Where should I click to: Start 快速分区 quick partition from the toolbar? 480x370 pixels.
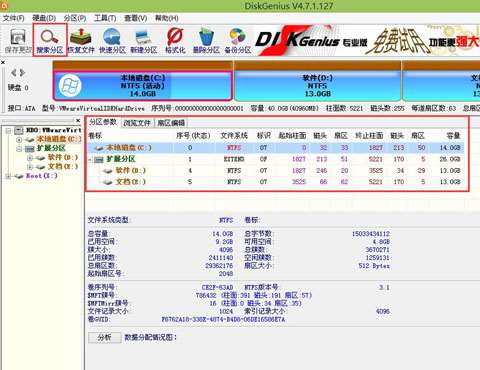pyautogui.click(x=112, y=41)
